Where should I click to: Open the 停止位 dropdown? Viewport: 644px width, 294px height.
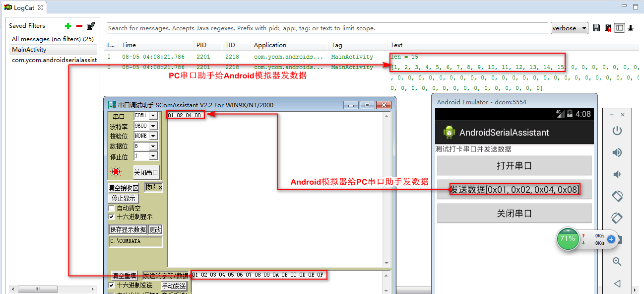153,156
